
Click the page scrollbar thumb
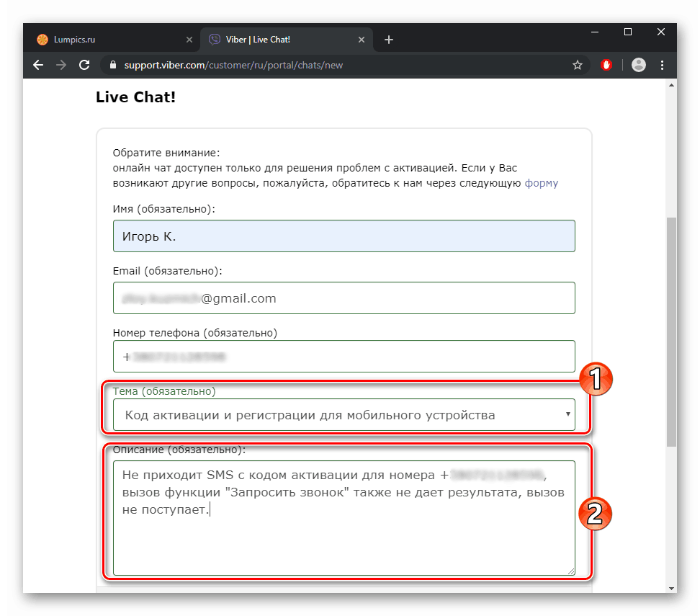point(671,332)
